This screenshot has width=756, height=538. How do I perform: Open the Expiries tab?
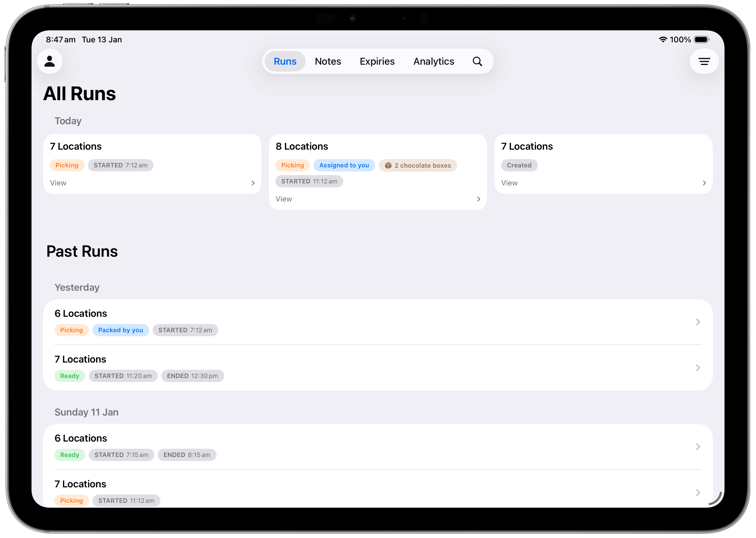[x=377, y=61]
